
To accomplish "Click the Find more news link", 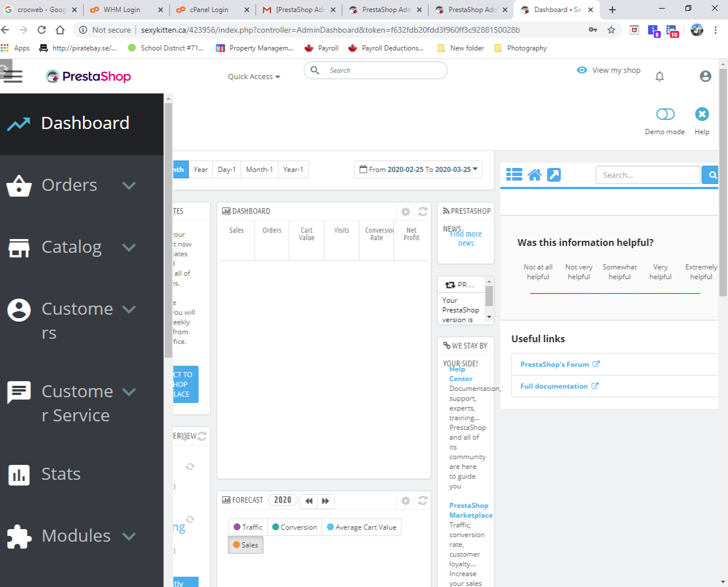I will coord(466,238).
